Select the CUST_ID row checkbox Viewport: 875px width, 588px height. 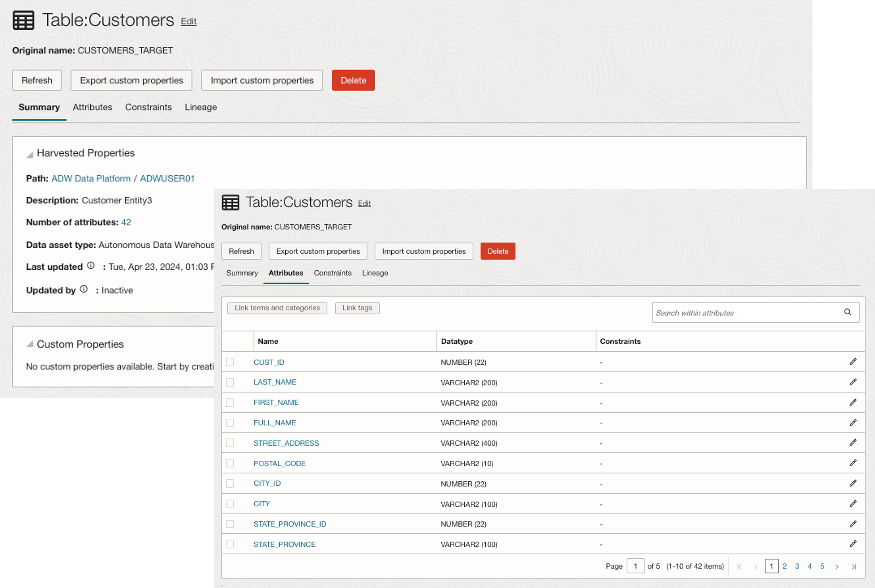point(230,362)
